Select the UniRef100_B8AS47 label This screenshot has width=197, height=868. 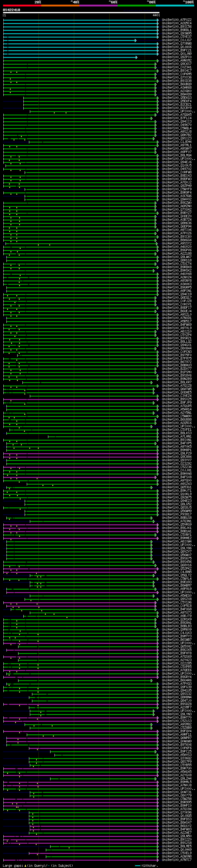pyautogui.click(x=177, y=822)
